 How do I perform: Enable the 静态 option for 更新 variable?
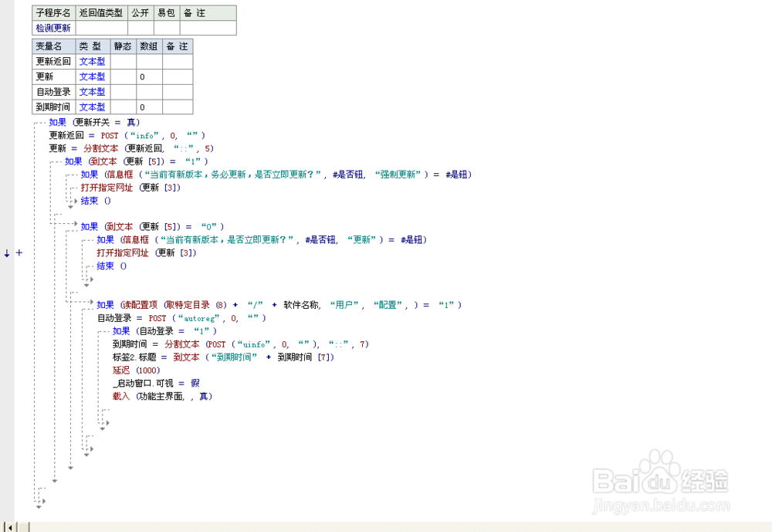(x=122, y=76)
